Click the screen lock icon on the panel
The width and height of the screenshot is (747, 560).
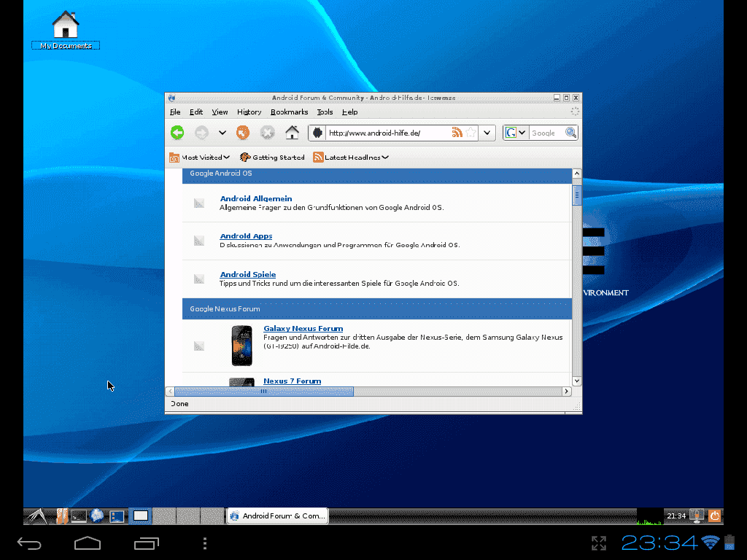tap(697, 516)
